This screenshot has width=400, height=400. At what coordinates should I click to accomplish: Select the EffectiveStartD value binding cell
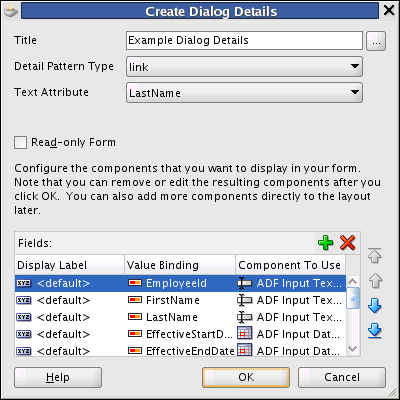tap(180, 334)
